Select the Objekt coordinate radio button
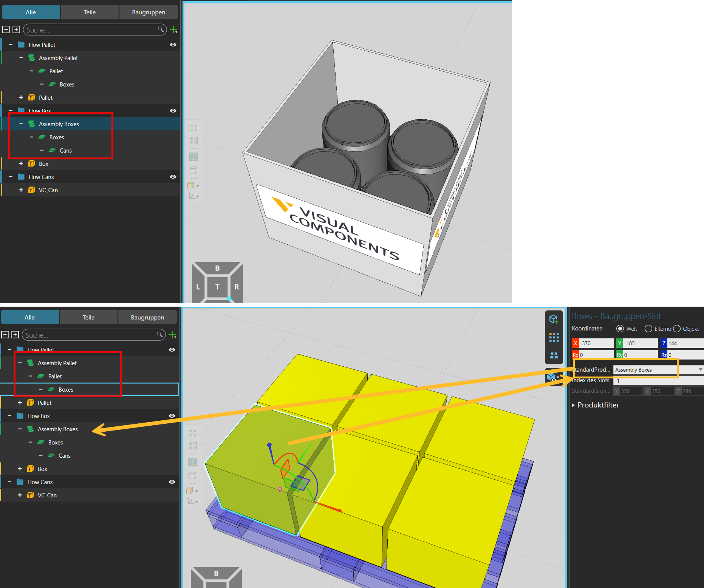Viewport: 704px width, 588px height. pos(677,329)
